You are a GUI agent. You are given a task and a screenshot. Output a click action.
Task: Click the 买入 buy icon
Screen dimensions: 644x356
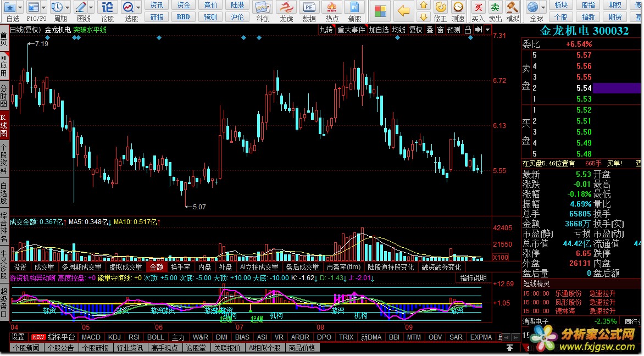478,7
